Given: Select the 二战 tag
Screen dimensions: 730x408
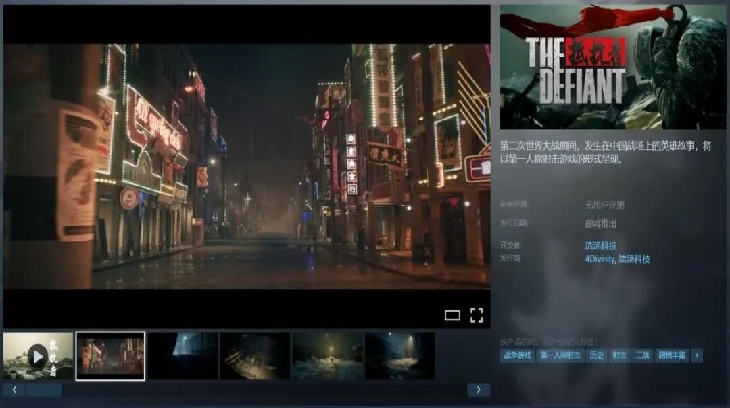Looking at the screenshot, I should 643,355.
